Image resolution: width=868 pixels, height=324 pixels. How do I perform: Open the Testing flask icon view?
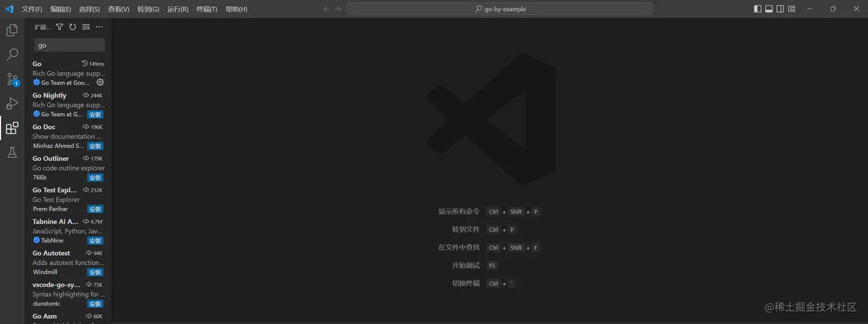click(x=12, y=152)
